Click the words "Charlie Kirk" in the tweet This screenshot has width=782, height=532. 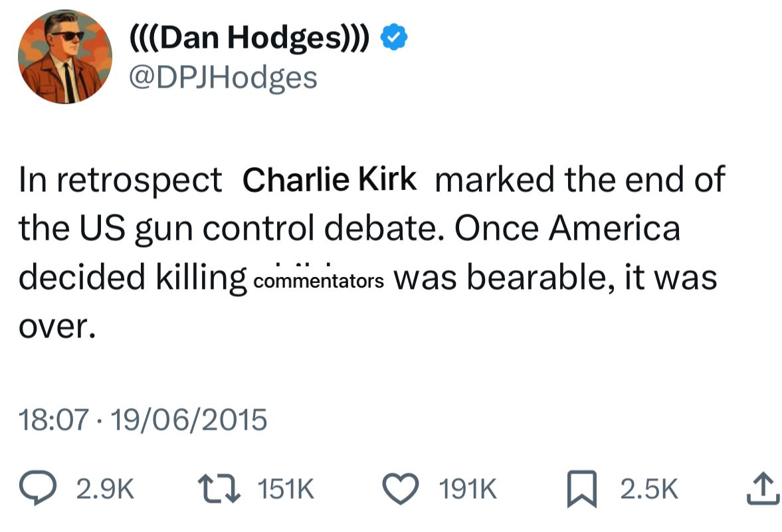point(330,179)
